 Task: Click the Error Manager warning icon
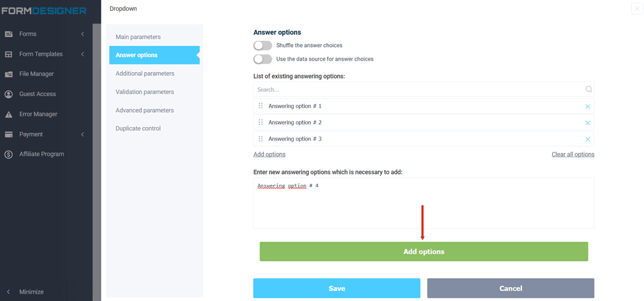click(x=9, y=114)
